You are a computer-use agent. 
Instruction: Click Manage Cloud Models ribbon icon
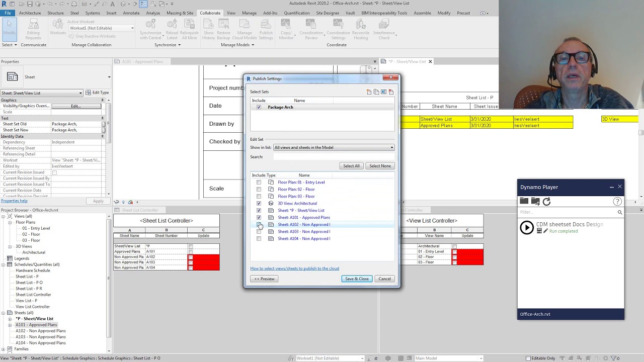click(245, 30)
